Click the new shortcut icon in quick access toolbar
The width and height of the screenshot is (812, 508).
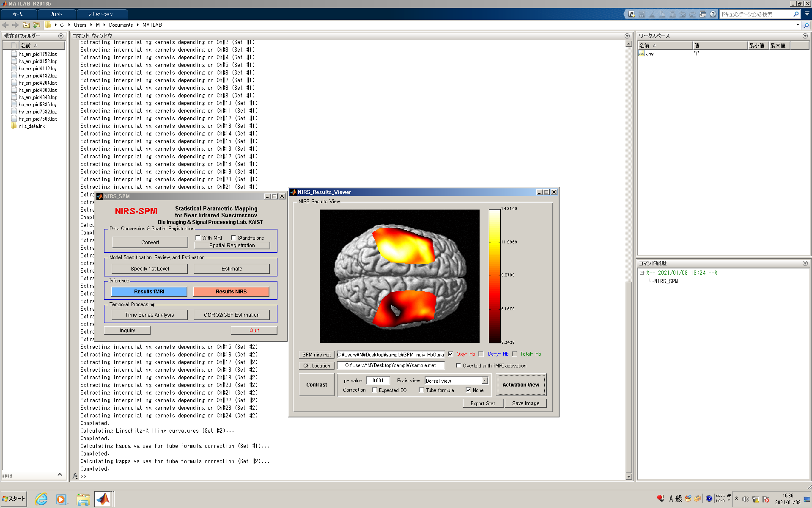pyautogui.click(x=631, y=14)
